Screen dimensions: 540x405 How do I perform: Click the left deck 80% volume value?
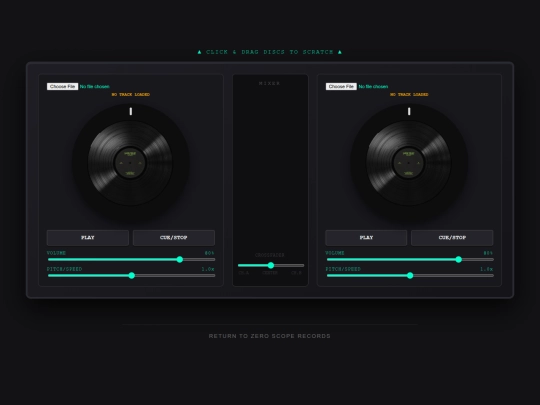(209, 253)
